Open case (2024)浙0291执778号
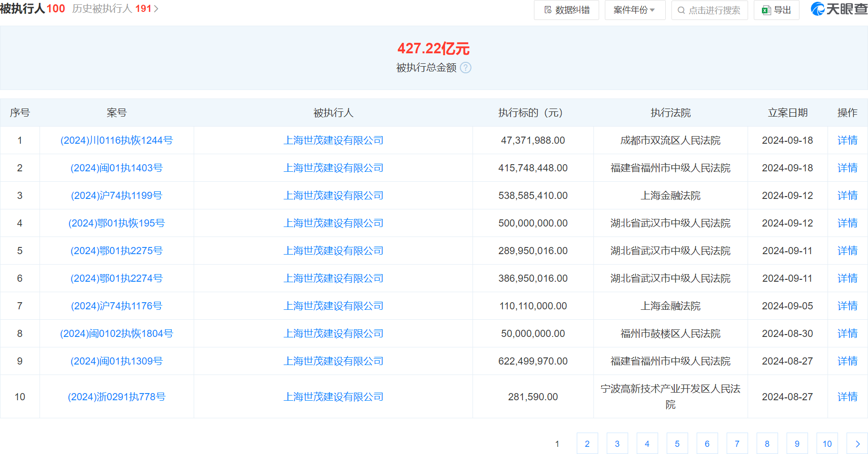 117,397
